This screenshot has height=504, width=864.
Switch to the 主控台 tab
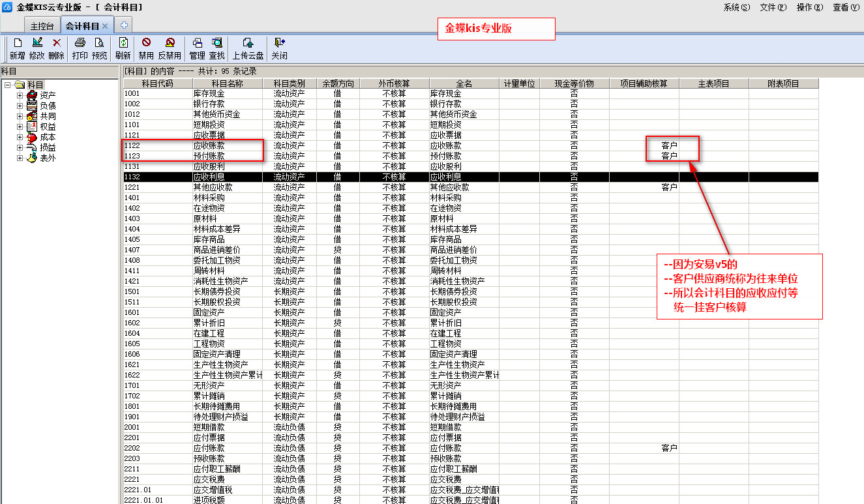pyautogui.click(x=43, y=25)
